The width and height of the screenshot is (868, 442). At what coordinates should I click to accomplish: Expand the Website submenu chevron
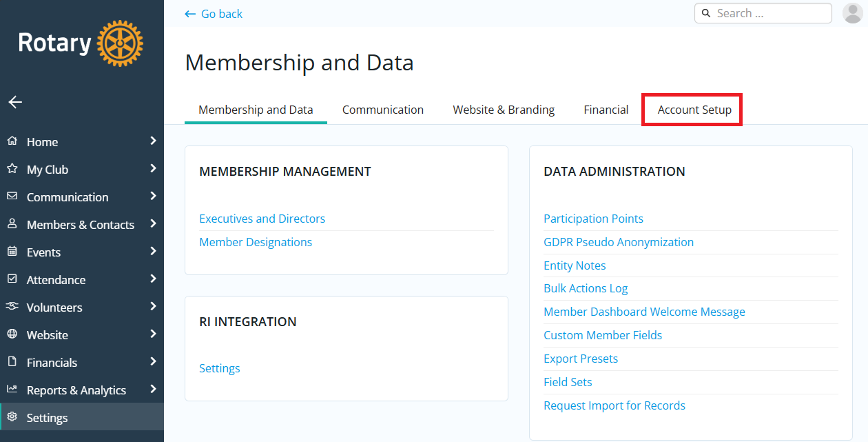[153, 334]
